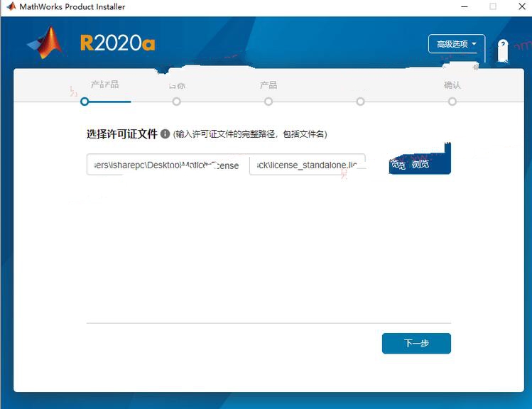Click the 选择许可证文件 heading
The height and width of the screenshot is (409, 532).
[121, 134]
